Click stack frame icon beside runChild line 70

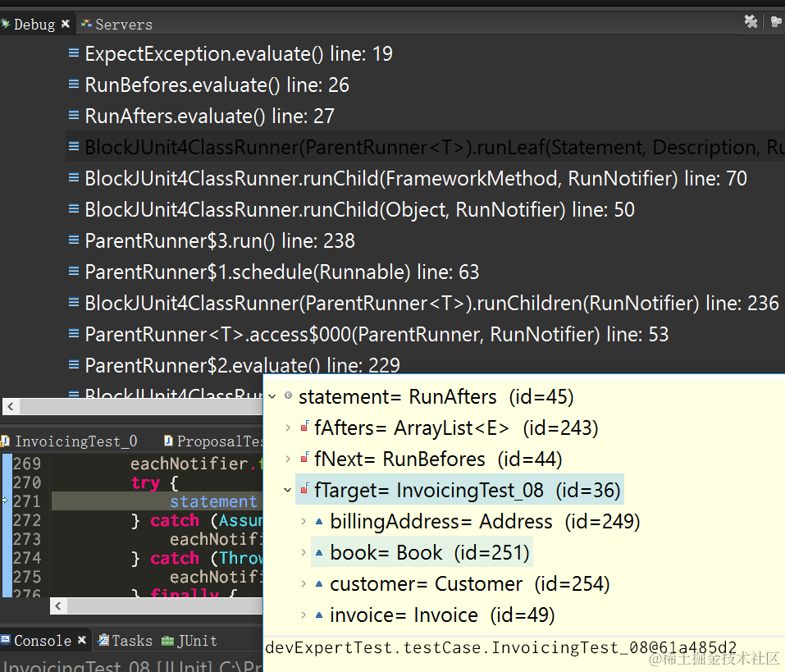click(x=74, y=177)
